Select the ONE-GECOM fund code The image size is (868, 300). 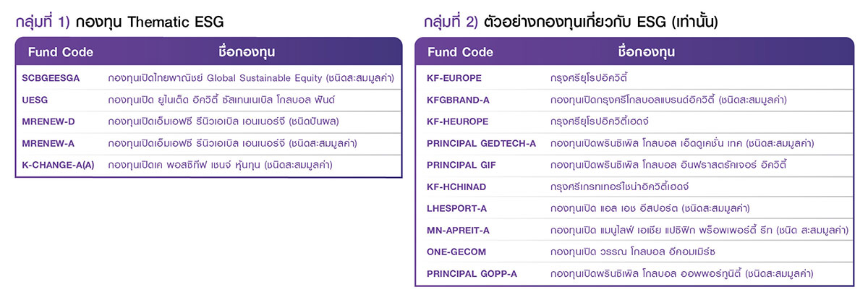click(x=456, y=252)
